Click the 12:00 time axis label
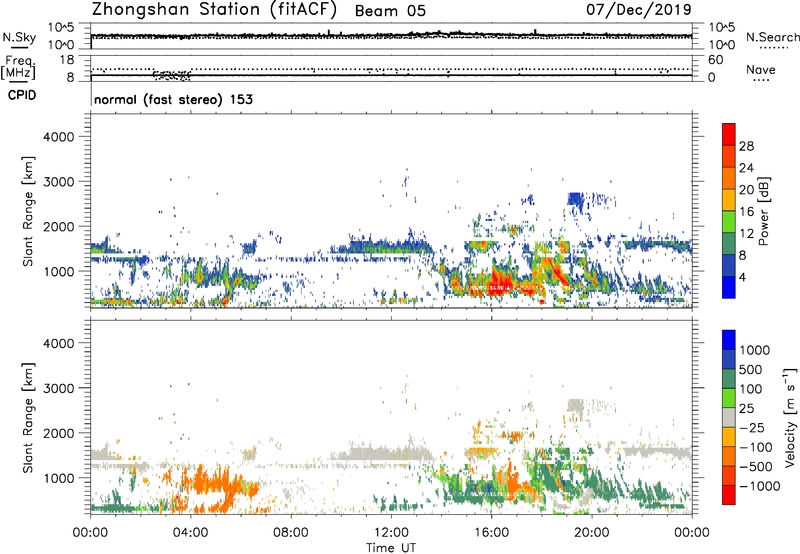 click(x=391, y=533)
